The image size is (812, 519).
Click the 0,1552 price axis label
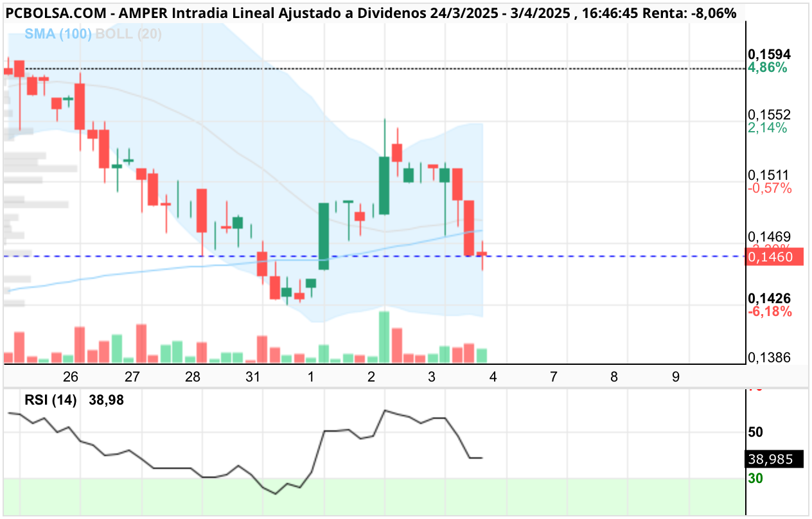pyautogui.click(x=769, y=114)
